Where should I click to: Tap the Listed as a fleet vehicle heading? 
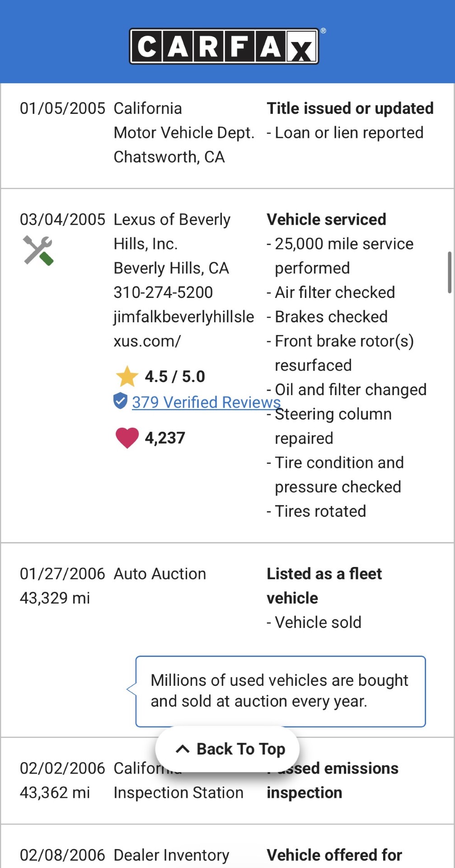click(324, 586)
